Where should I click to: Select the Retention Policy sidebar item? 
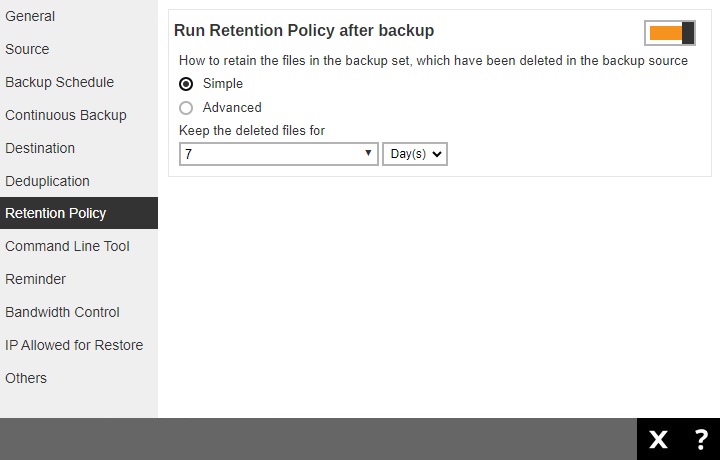(x=56, y=213)
